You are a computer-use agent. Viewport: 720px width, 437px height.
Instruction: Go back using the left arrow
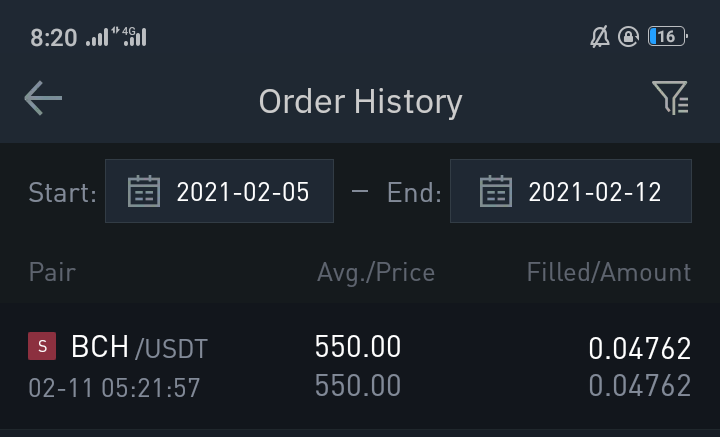[x=43, y=98]
